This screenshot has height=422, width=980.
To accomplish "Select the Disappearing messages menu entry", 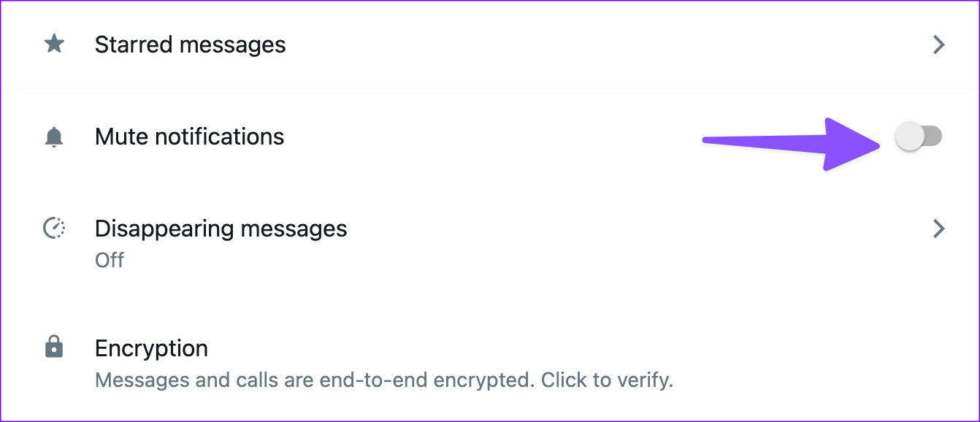I will click(221, 229).
